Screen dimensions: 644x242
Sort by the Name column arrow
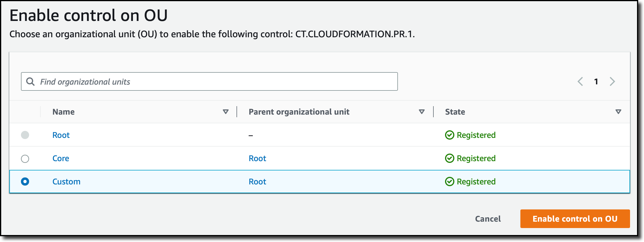pyautogui.click(x=225, y=112)
